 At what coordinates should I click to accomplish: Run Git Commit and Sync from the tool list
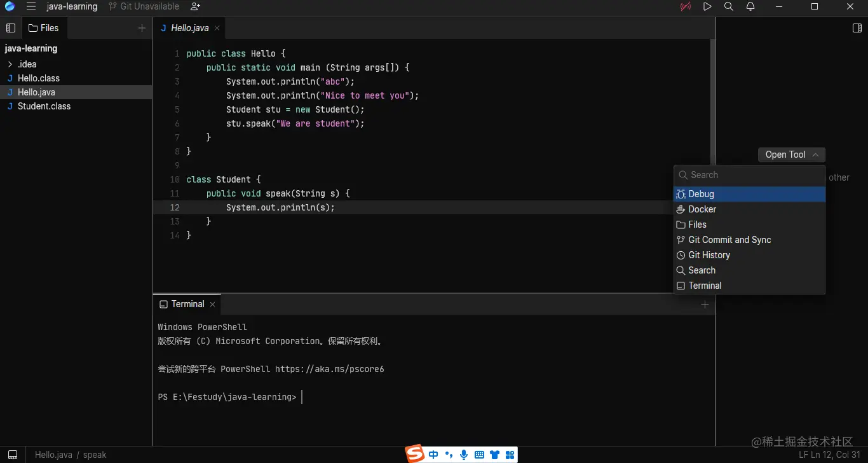point(729,240)
